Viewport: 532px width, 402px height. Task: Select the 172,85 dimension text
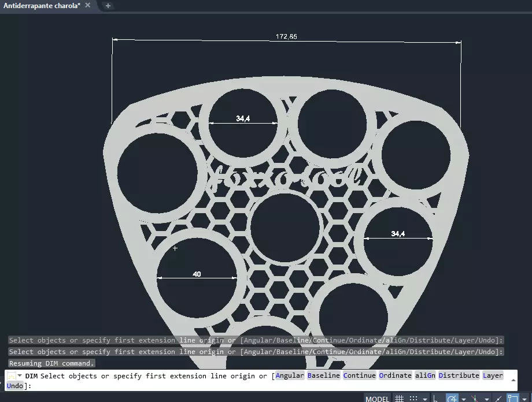click(286, 36)
